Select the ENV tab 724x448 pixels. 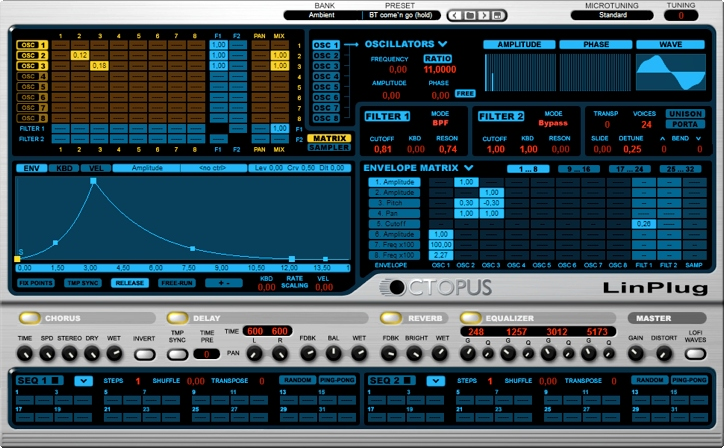point(31,168)
